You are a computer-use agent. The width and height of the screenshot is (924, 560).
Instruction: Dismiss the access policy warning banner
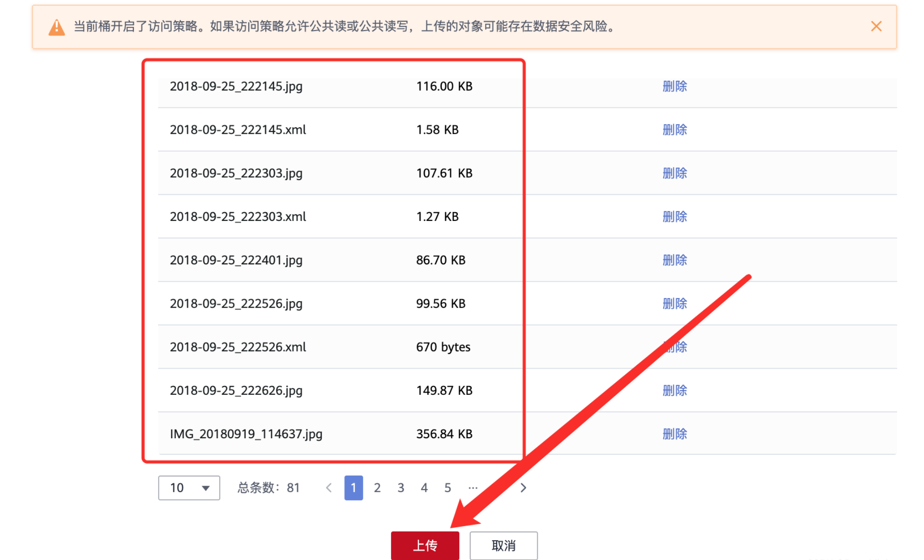click(x=876, y=26)
